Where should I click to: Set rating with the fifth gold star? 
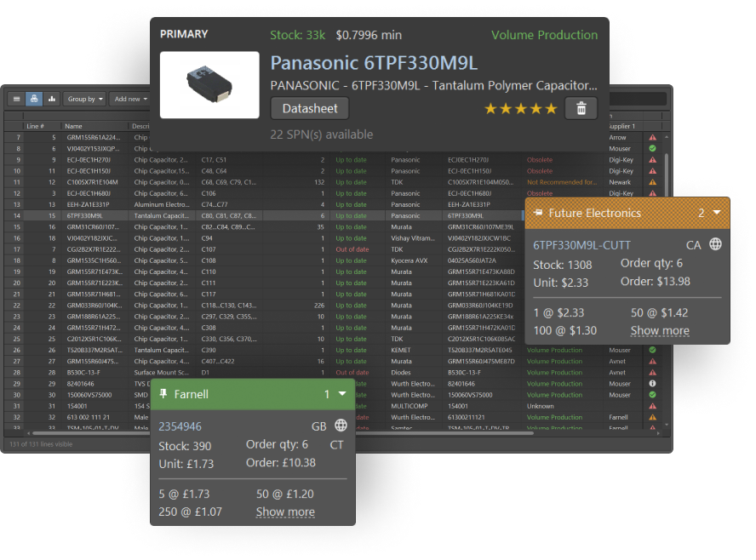click(551, 108)
